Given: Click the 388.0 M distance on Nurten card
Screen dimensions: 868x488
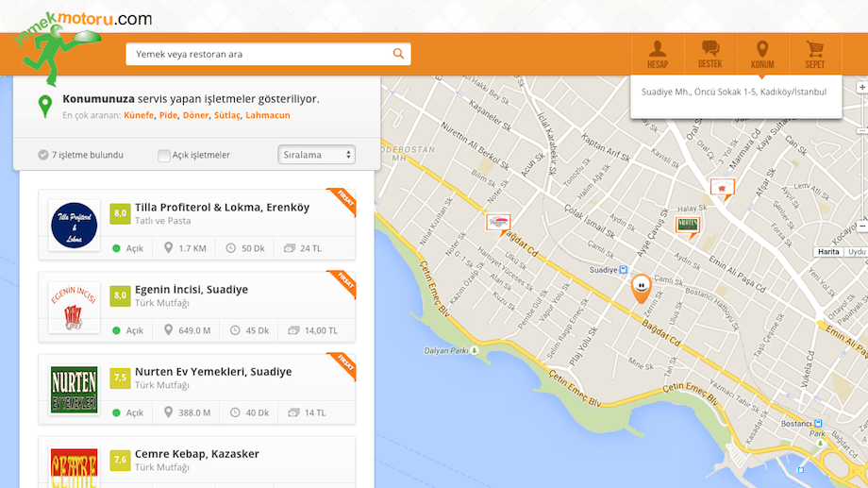Looking at the screenshot, I should tap(187, 412).
